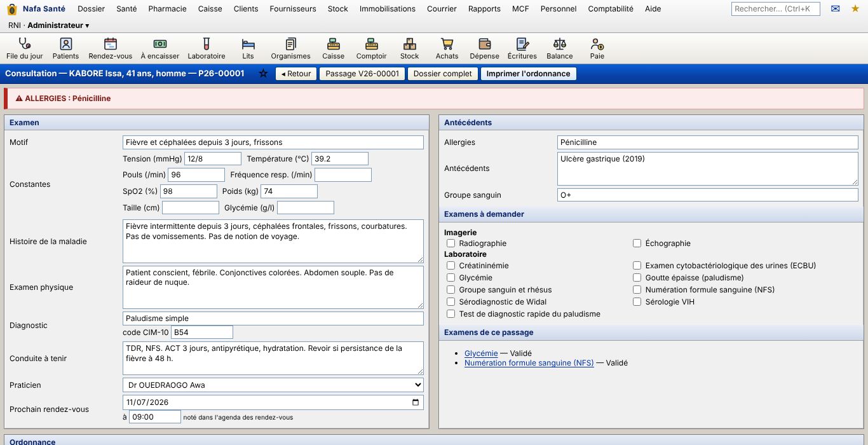
Task: Open the Fournisseurs menu
Action: [293, 9]
